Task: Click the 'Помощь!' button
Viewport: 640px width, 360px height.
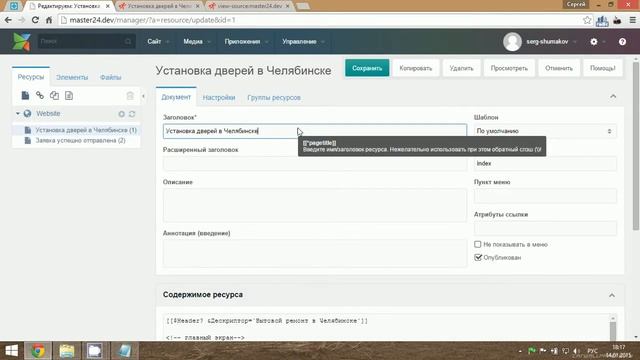Action: point(602,68)
